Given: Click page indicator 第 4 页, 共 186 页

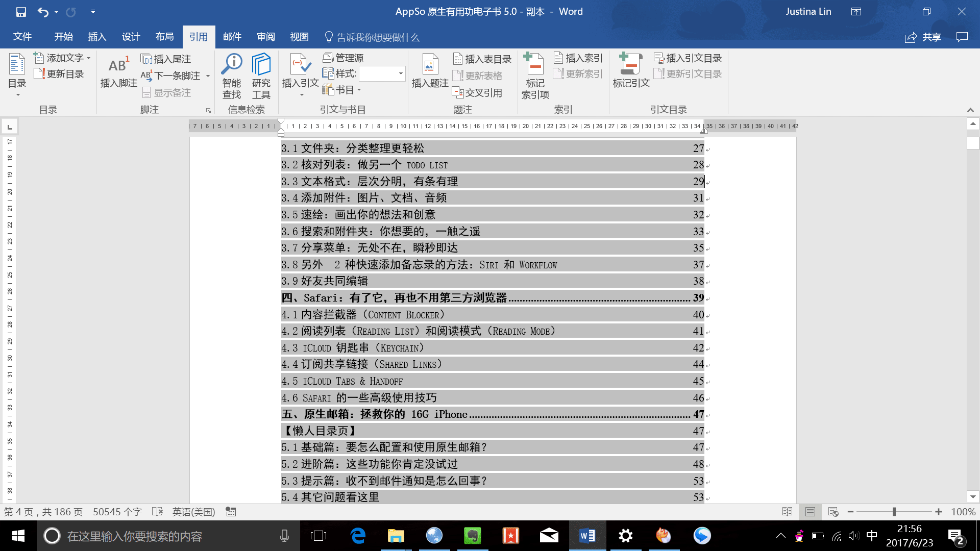Looking at the screenshot, I should pyautogui.click(x=43, y=512).
